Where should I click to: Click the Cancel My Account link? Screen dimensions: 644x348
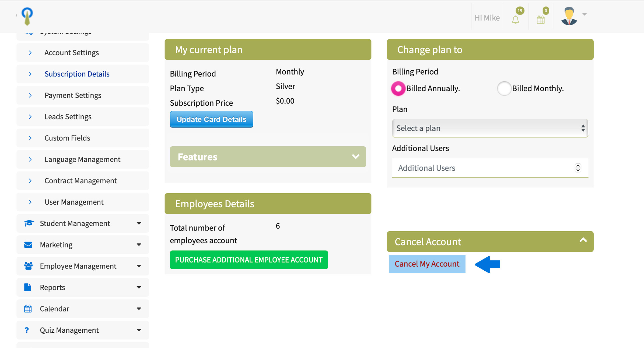click(427, 264)
